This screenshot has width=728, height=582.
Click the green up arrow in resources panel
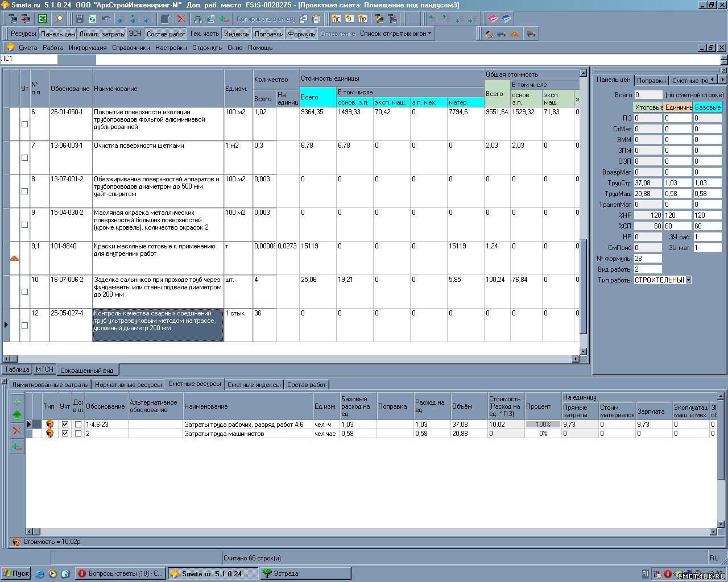[16, 415]
